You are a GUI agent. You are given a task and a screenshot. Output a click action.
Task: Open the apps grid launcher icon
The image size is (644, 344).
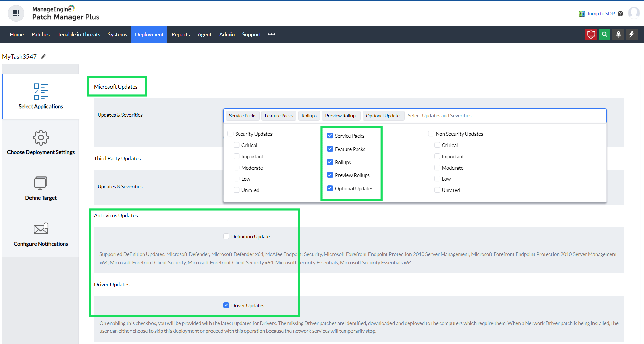tap(16, 13)
